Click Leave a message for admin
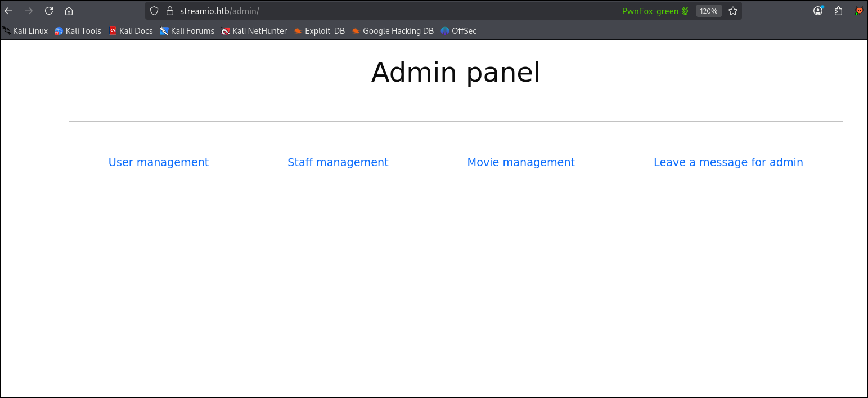This screenshot has width=868, height=398. 728,162
